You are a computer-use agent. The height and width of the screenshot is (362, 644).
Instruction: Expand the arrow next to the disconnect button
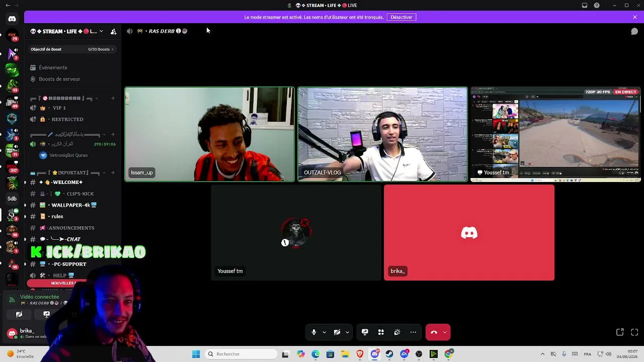445,332
